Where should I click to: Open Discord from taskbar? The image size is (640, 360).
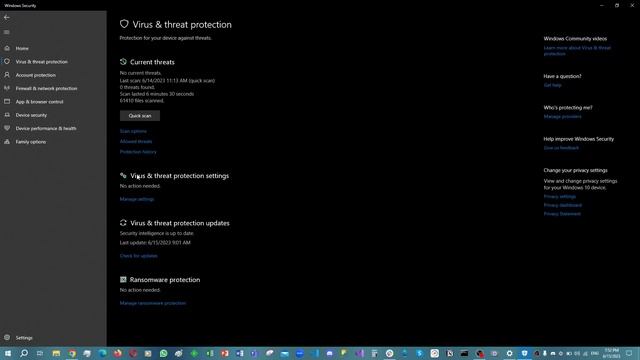coord(329,353)
